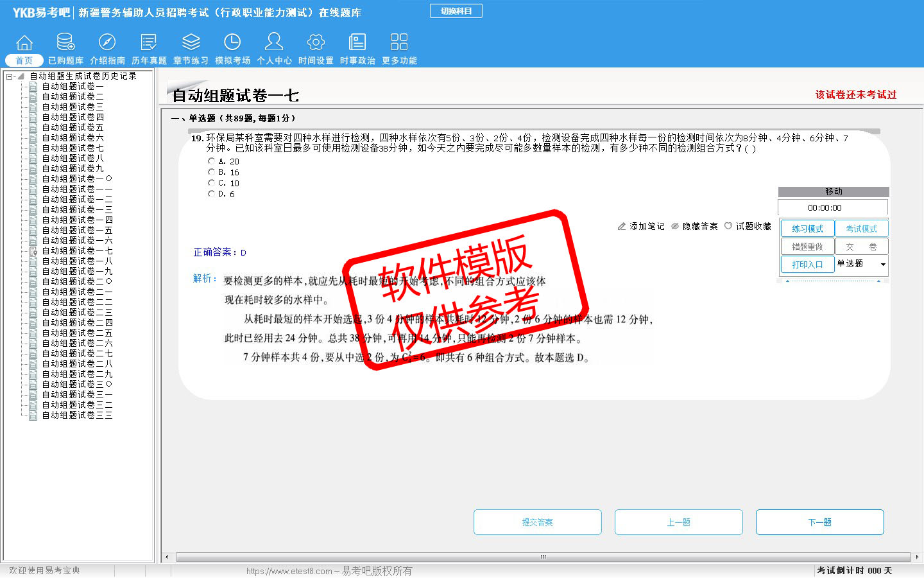Open the 模拟考场 clock icon
The image size is (924, 578).
coord(232,43)
